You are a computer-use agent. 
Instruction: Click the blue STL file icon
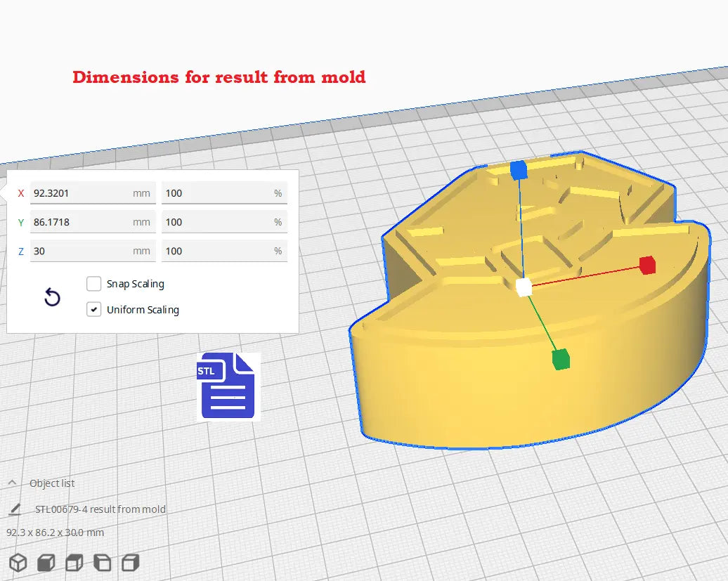[x=227, y=386]
